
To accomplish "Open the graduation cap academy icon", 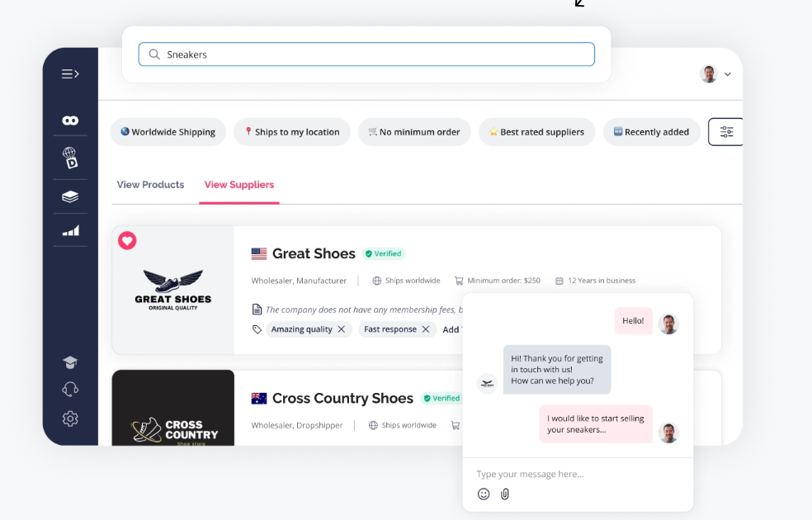I will pos(70,362).
